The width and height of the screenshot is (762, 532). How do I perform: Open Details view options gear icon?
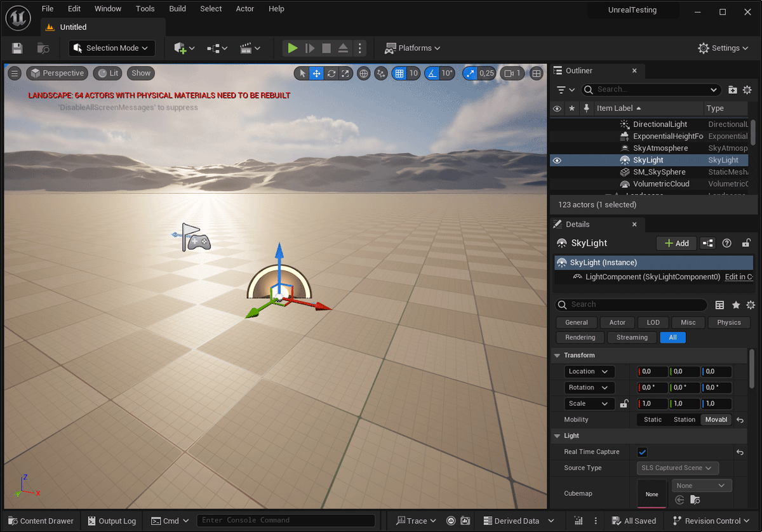coord(750,305)
